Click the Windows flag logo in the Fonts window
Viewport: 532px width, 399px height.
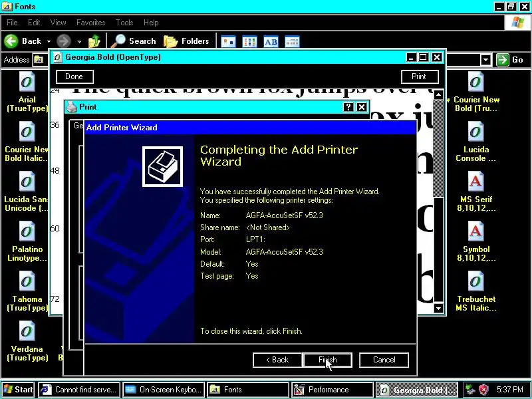[x=517, y=23]
